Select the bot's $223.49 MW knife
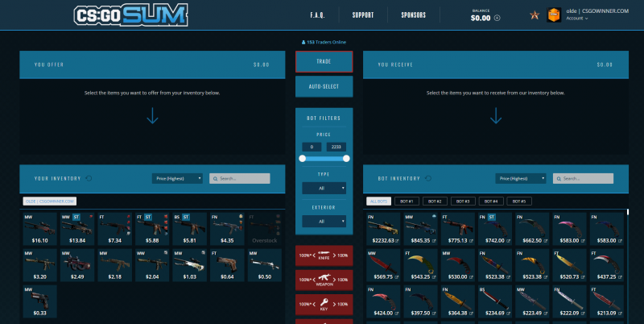 (x=532, y=301)
